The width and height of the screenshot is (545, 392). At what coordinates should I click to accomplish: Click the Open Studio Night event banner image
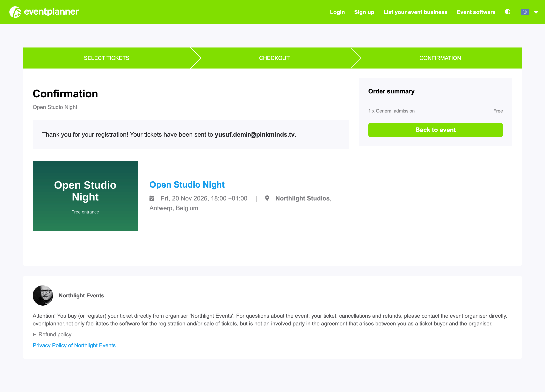(85, 196)
